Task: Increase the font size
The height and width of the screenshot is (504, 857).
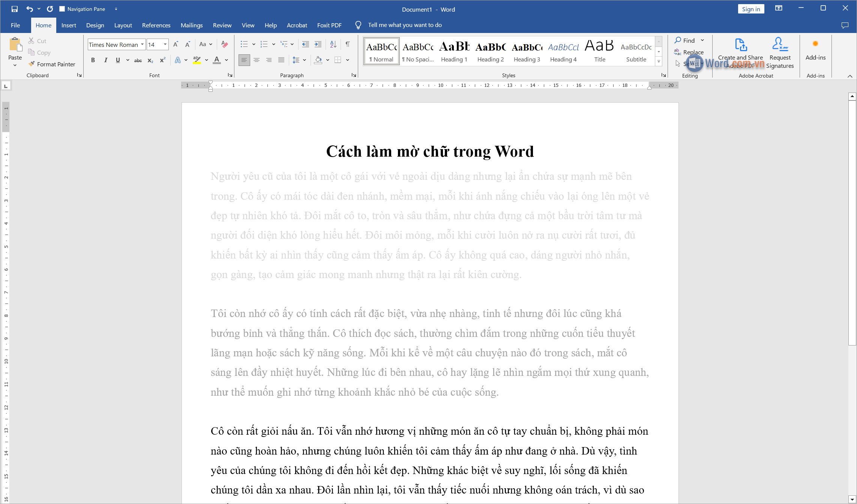Action: 176,45
